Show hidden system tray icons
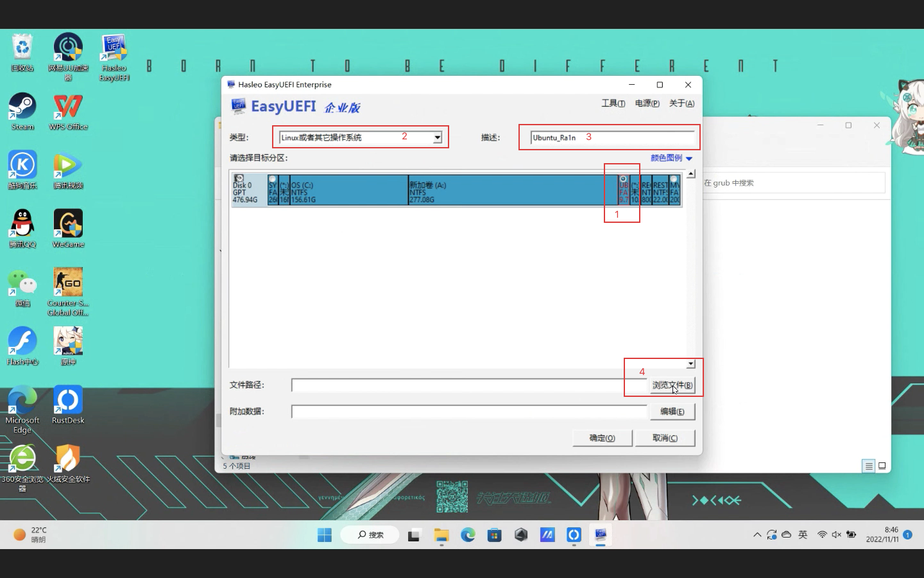This screenshot has height=578, width=924. pyautogui.click(x=757, y=535)
